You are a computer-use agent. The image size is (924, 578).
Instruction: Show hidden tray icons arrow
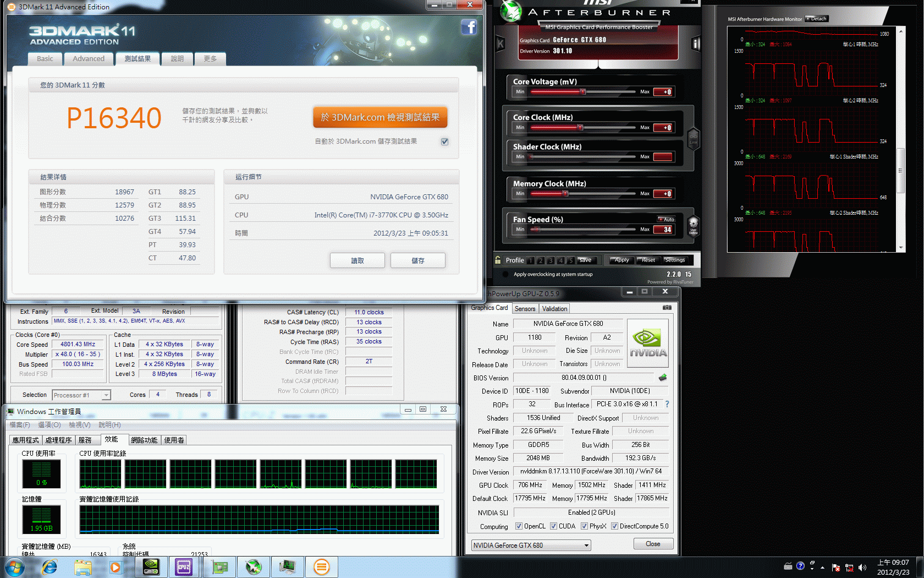[x=822, y=567]
